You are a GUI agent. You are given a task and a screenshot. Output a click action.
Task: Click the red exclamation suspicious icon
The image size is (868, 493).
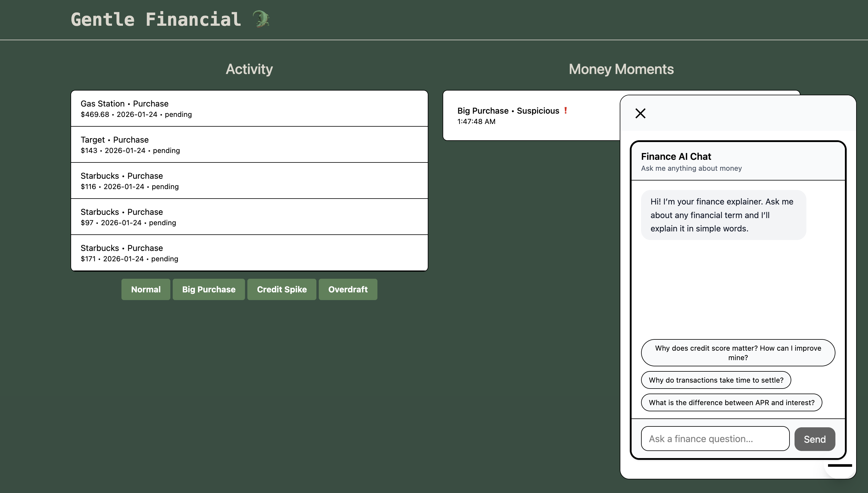coord(565,110)
